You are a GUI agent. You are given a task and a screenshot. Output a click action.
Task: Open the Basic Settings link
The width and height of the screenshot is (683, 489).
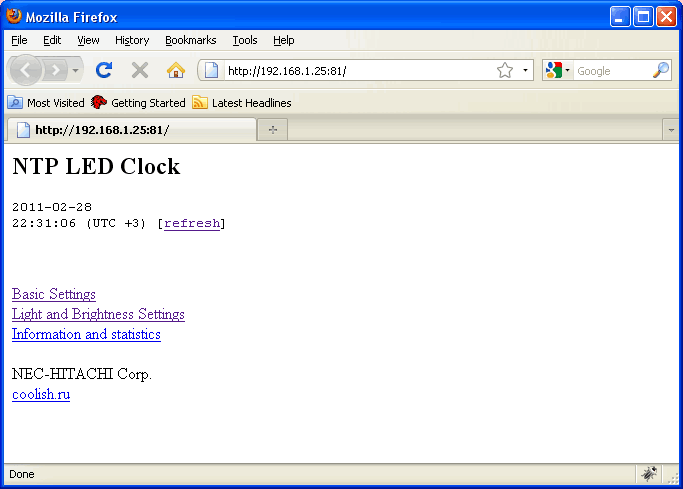[x=54, y=294]
